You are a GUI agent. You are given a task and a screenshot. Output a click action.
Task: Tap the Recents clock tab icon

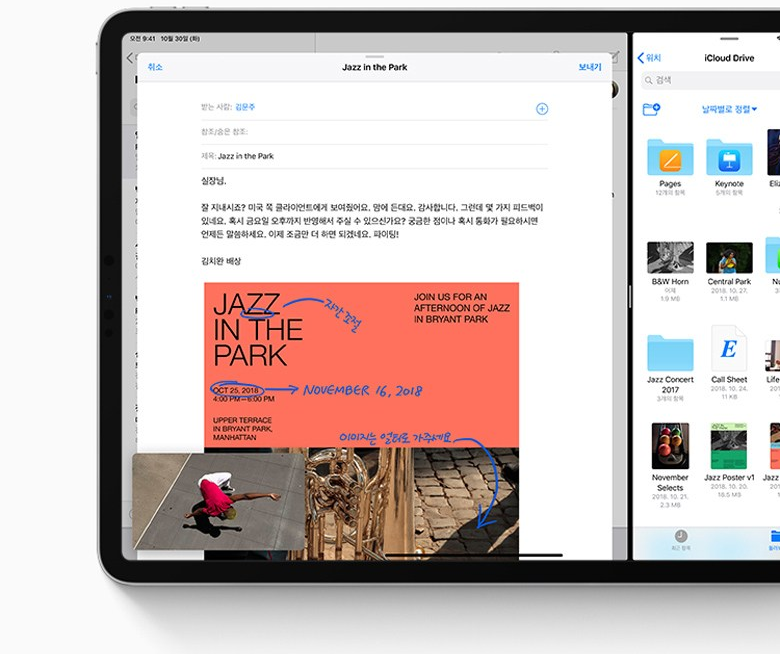(681, 536)
